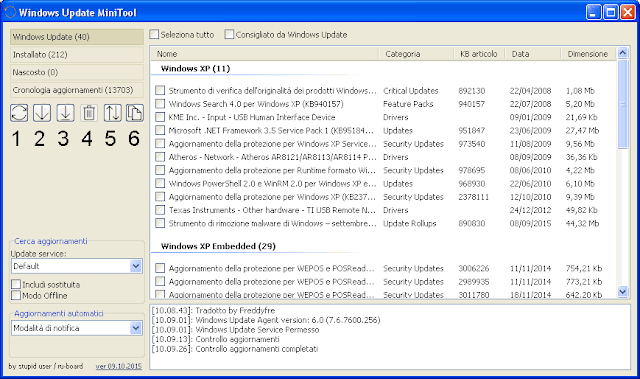Screen dimensions: 640x379
Task: Select the date 24/12/2012
Action: [530, 210]
